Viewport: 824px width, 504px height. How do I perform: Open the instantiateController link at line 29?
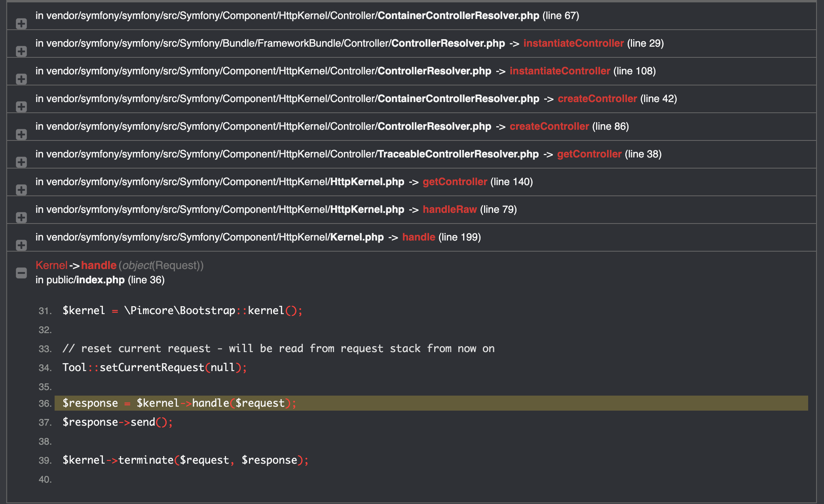pyautogui.click(x=572, y=44)
